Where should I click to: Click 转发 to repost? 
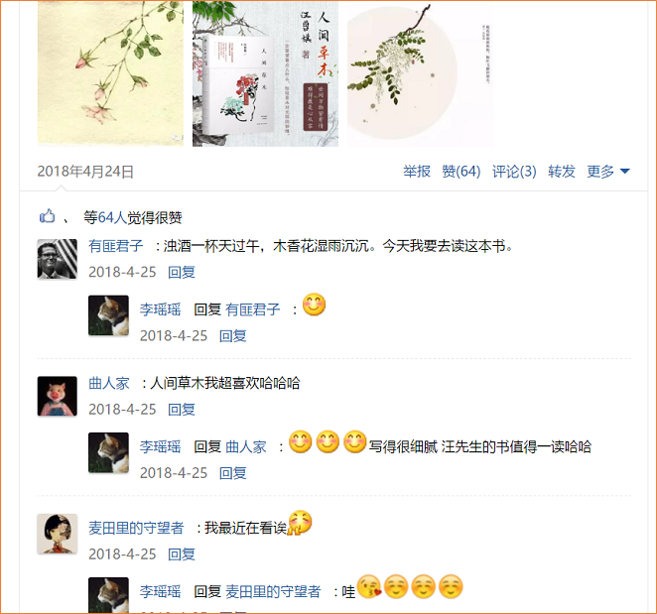[561, 171]
